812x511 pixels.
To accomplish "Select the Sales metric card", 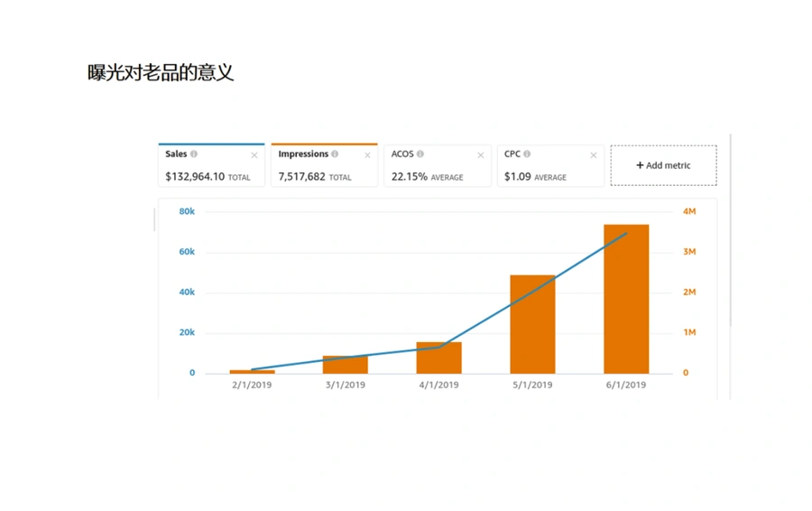I will click(211, 165).
